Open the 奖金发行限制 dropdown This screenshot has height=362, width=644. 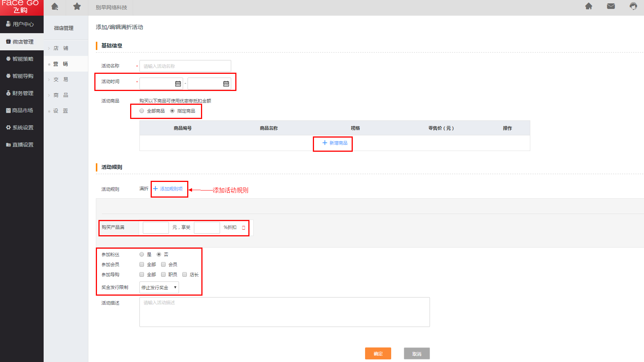coord(159,287)
